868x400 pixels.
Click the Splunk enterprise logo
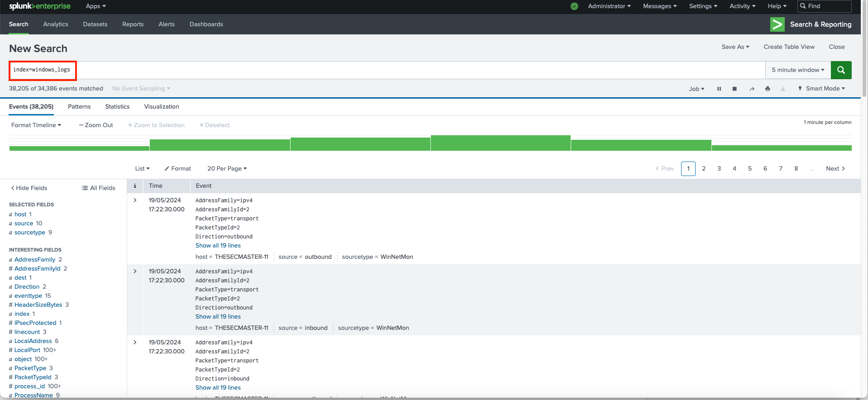click(x=40, y=6)
